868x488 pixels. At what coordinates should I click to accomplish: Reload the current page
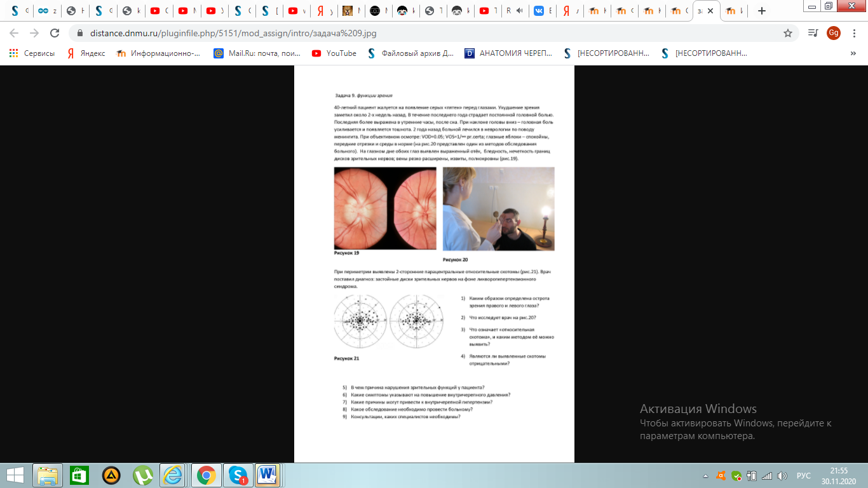[55, 33]
